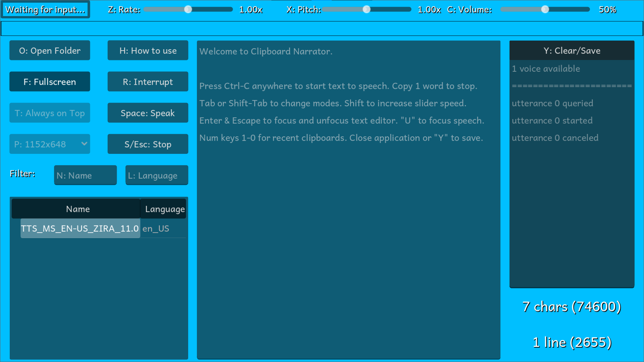644x362 pixels.
Task: Click the Open Folder button
Action: [50, 51]
